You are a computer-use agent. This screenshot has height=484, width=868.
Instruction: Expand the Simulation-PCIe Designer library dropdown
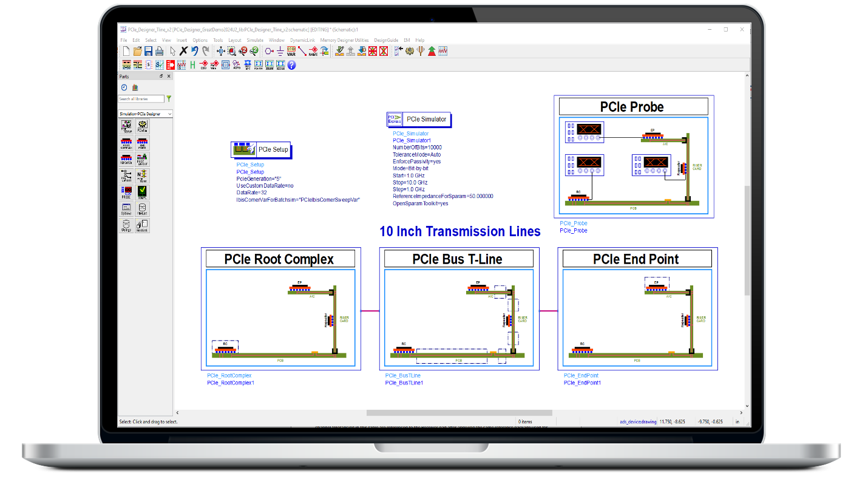point(146,114)
